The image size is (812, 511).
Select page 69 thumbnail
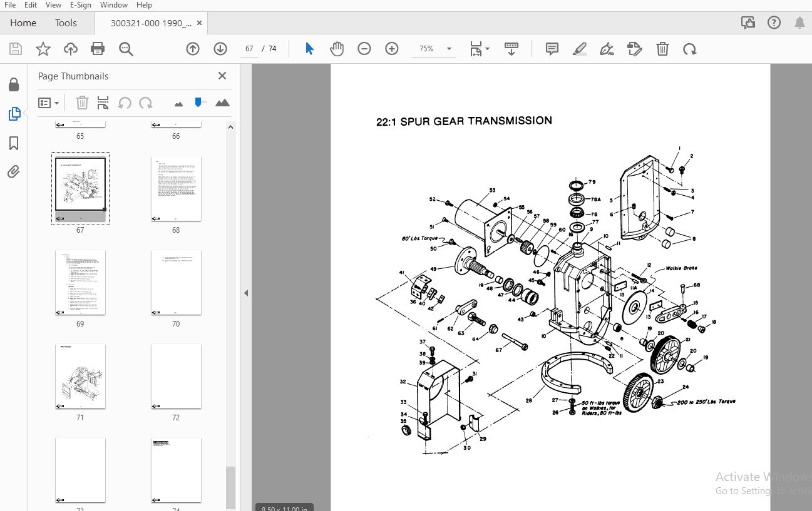80,282
